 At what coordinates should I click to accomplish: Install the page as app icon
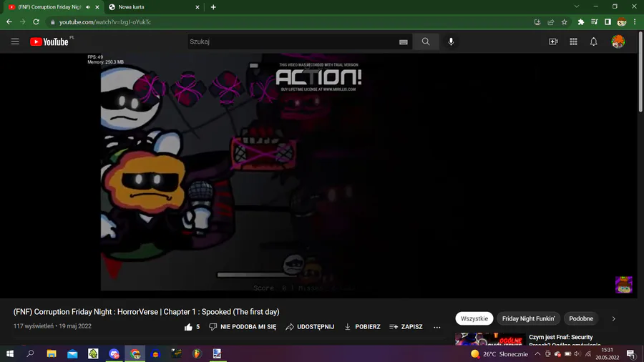(x=537, y=22)
